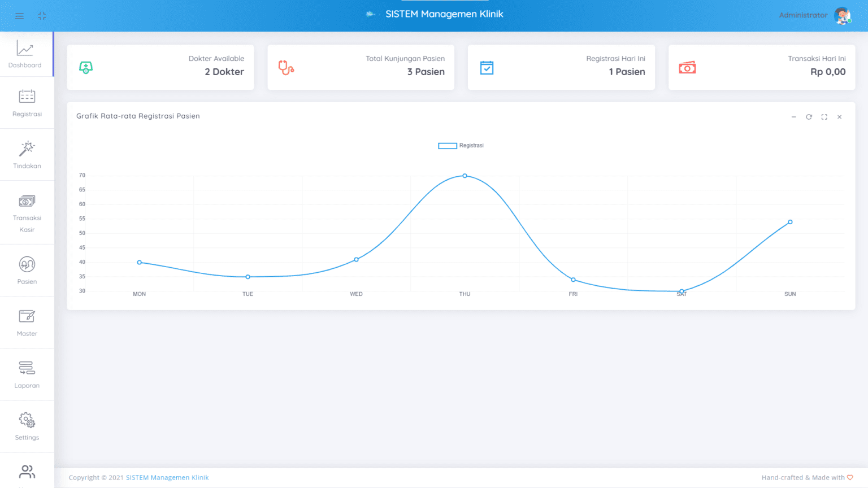Expand chart card to fullscreen
868x488 pixels.
click(x=824, y=117)
